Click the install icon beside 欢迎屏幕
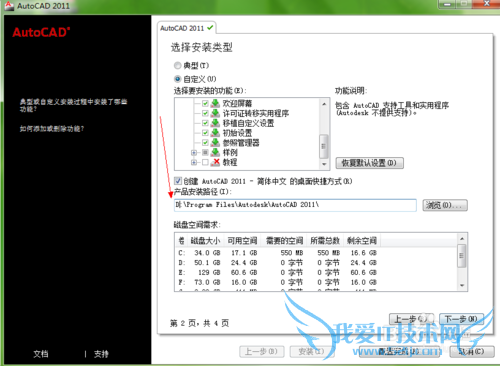Image resolution: width=500 pixels, height=366 pixels. pos(216,103)
